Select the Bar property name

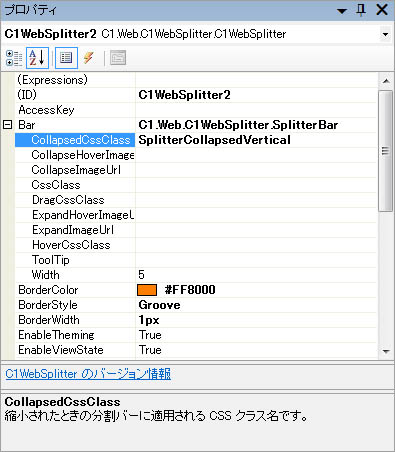pos(27,125)
